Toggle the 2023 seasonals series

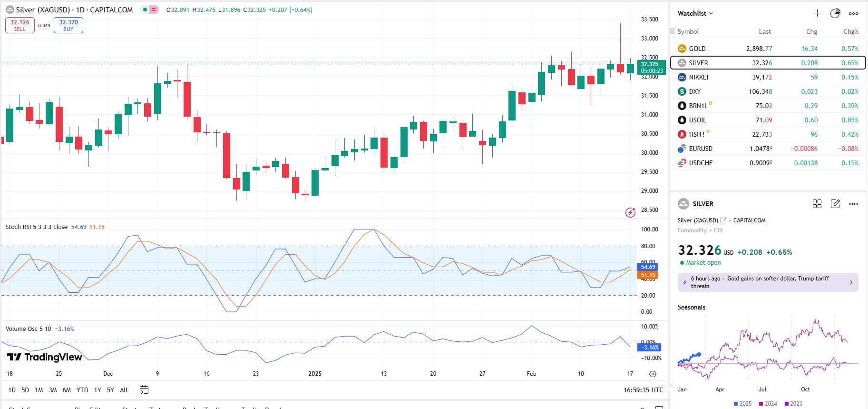[793, 403]
